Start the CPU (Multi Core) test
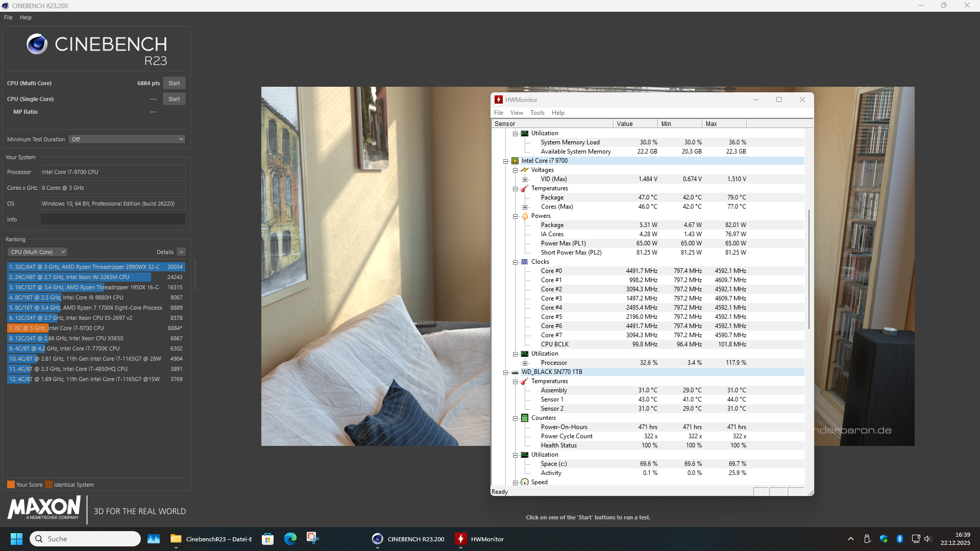This screenshot has width=980, height=551. pyautogui.click(x=174, y=83)
